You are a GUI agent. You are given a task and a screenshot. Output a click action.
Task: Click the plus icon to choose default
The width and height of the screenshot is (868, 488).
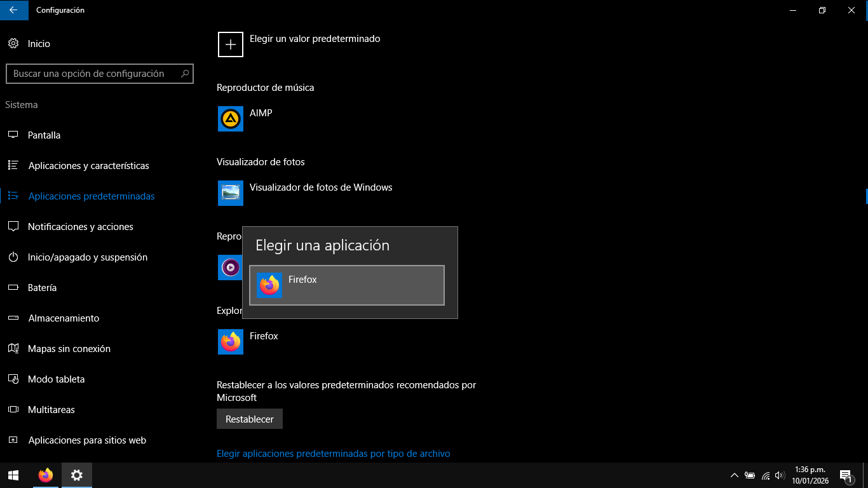(230, 44)
